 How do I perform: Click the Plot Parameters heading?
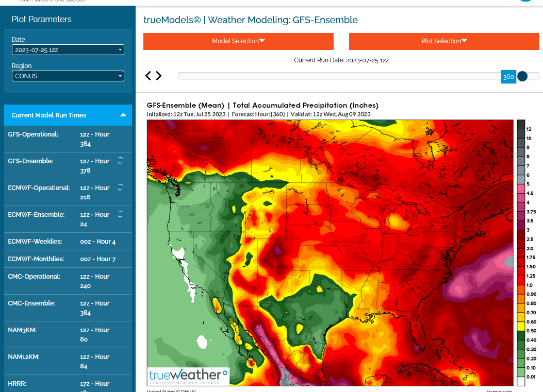[x=42, y=20]
